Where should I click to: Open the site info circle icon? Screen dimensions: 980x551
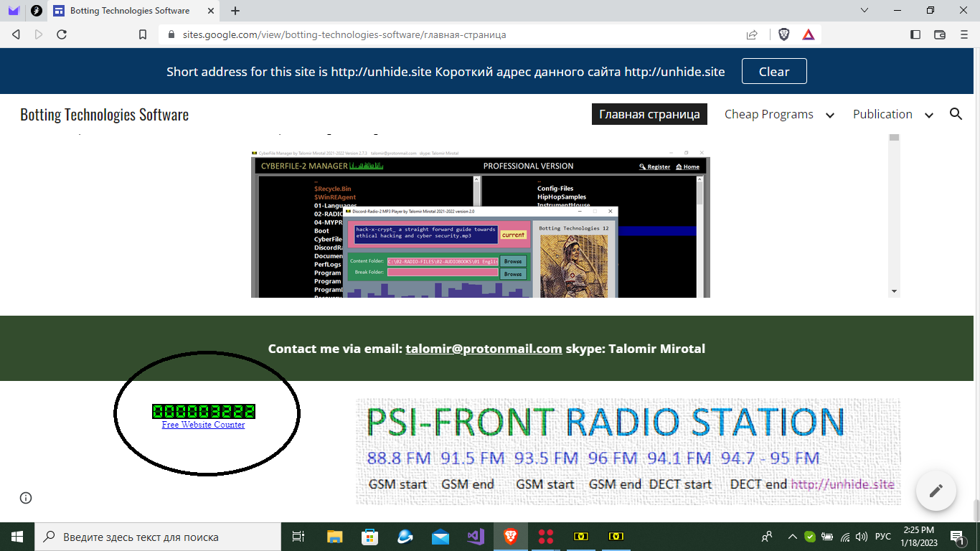pos(26,498)
